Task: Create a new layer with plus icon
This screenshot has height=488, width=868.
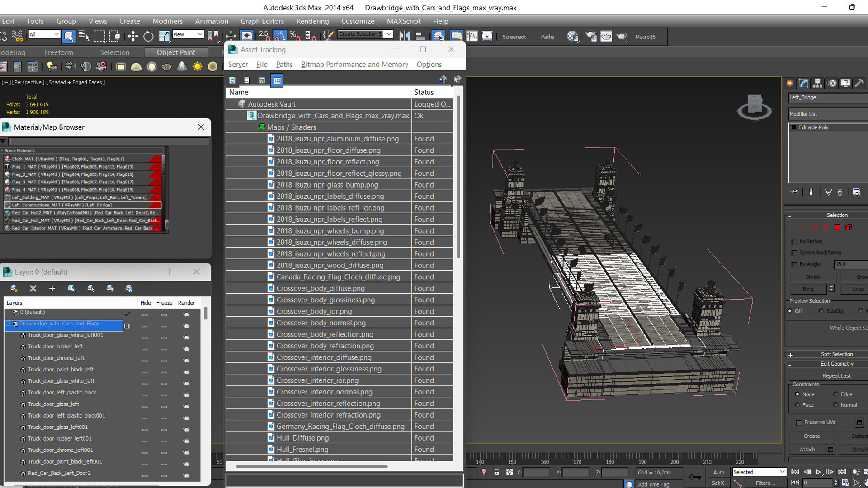Action: (x=52, y=288)
